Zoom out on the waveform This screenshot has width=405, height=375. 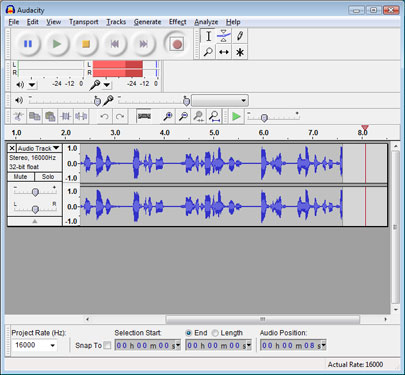183,116
